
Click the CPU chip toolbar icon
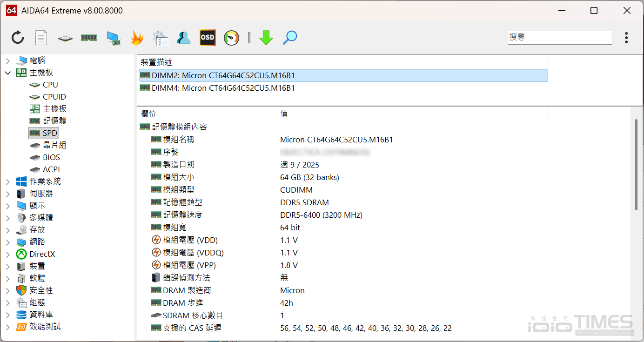pos(65,38)
